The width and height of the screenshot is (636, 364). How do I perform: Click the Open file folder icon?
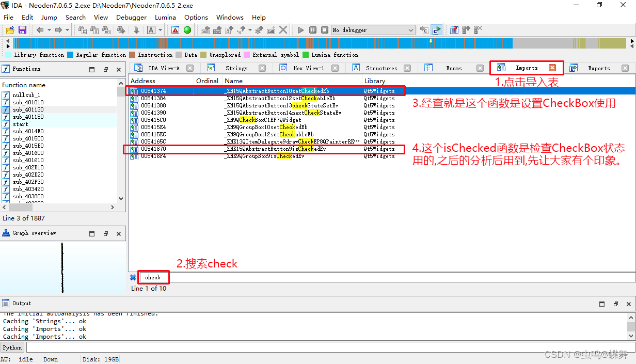click(x=10, y=30)
